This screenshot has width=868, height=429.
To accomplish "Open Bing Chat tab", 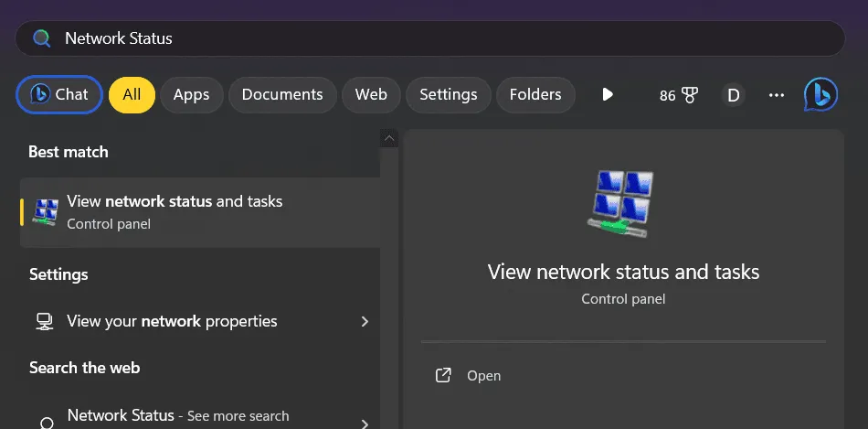I will [59, 95].
